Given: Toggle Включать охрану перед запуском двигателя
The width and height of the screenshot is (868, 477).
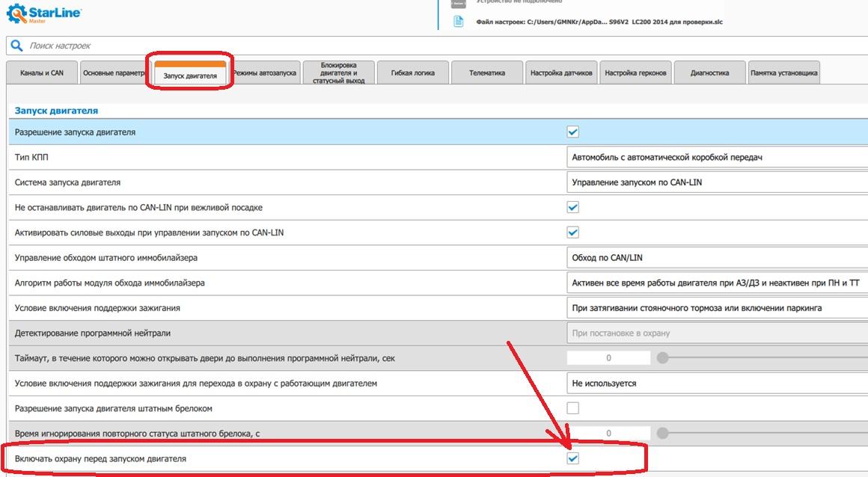Looking at the screenshot, I should click(573, 458).
